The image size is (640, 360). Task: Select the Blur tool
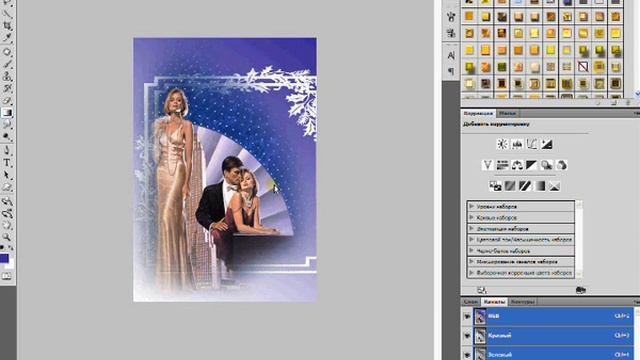(7, 124)
